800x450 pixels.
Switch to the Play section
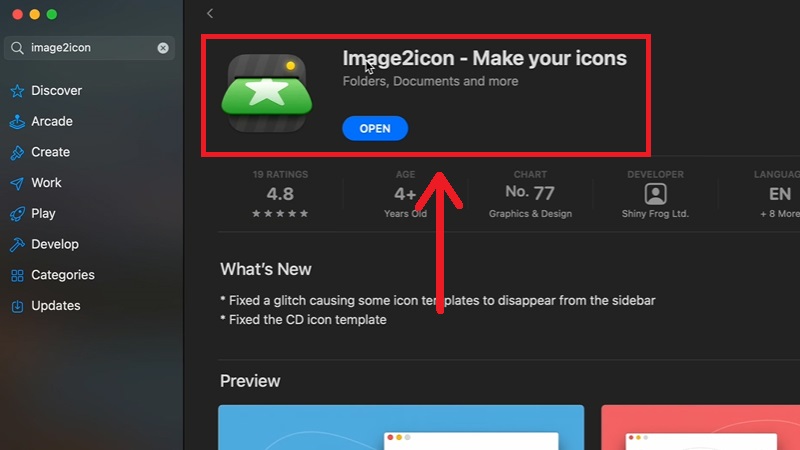[x=43, y=213]
